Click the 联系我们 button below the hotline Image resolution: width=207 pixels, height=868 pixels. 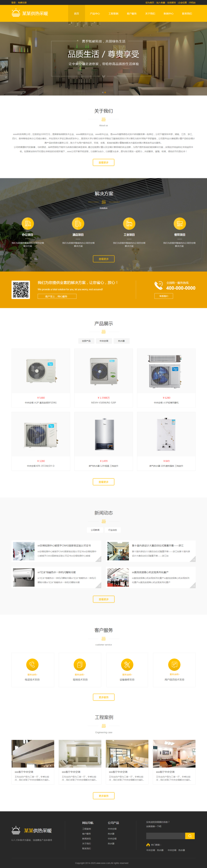pos(164,296)
